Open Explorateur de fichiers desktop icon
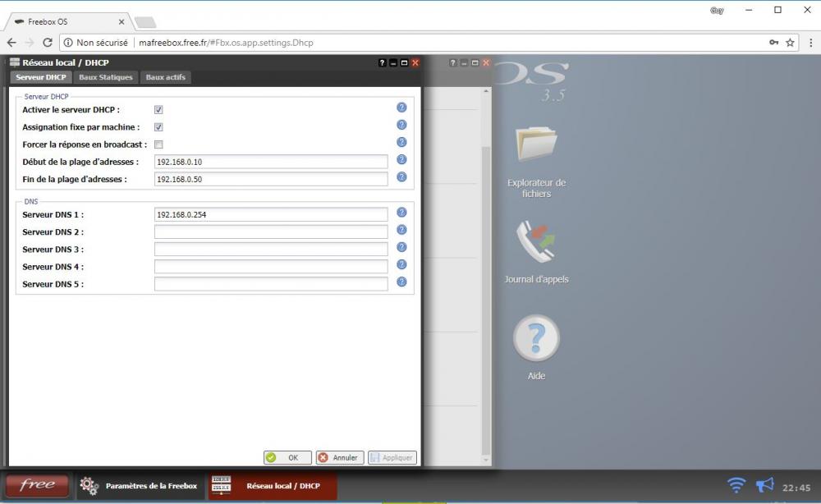This screenshot has height=504, width=821. pos(536,162)
